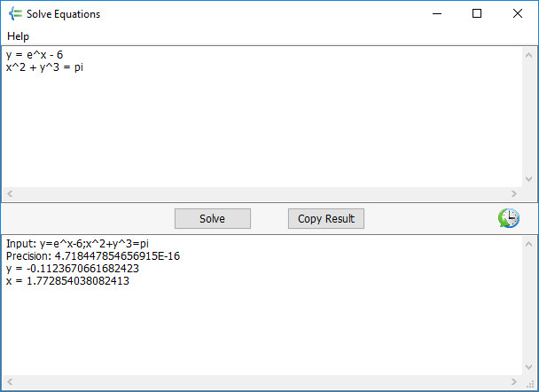Minimize the Solve Equations window

437,14
